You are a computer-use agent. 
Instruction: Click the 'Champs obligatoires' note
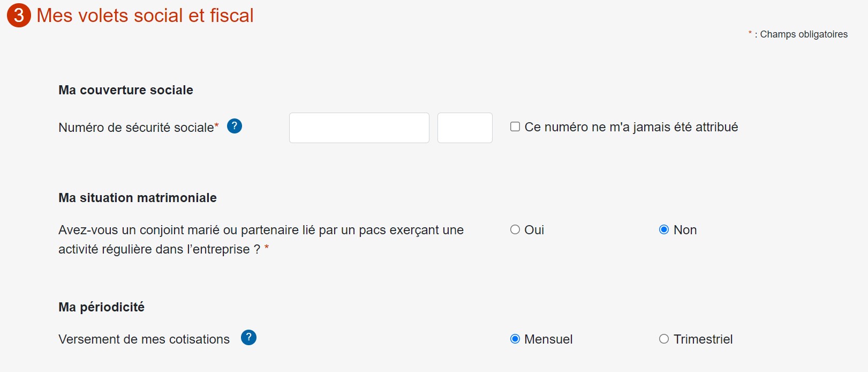click(x=804, y=34)
